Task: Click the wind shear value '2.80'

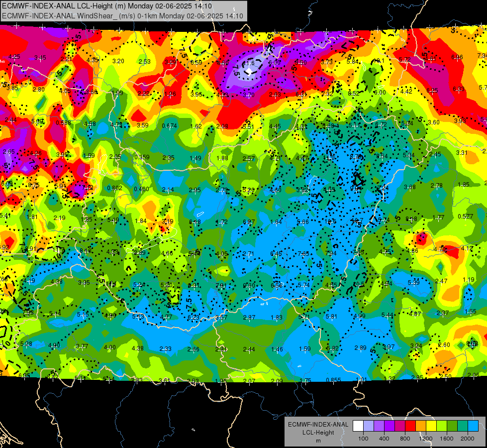Action: point(38,90)
